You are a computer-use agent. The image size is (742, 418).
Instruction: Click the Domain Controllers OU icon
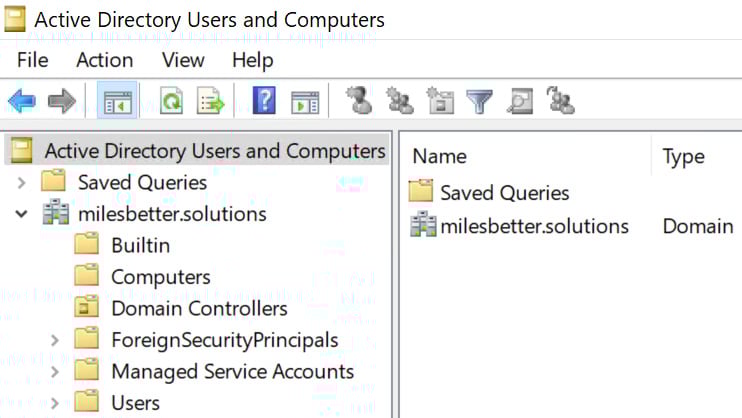tap(87, 307)
